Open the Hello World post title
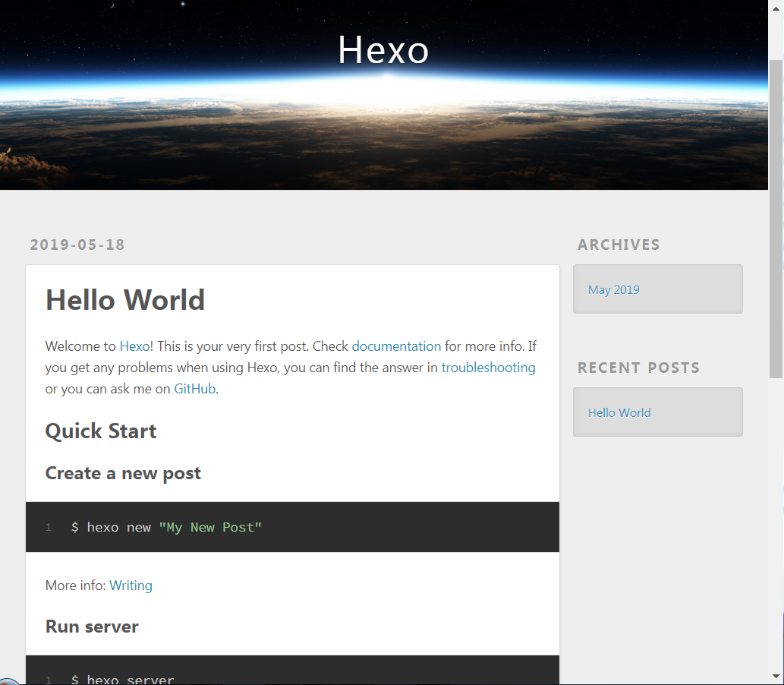This screenshot has height=685, width=784. [x=124, y=299]
